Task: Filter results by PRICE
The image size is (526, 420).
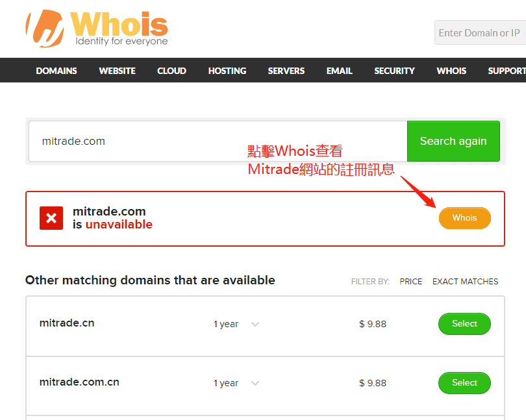Action: point(410,282)
